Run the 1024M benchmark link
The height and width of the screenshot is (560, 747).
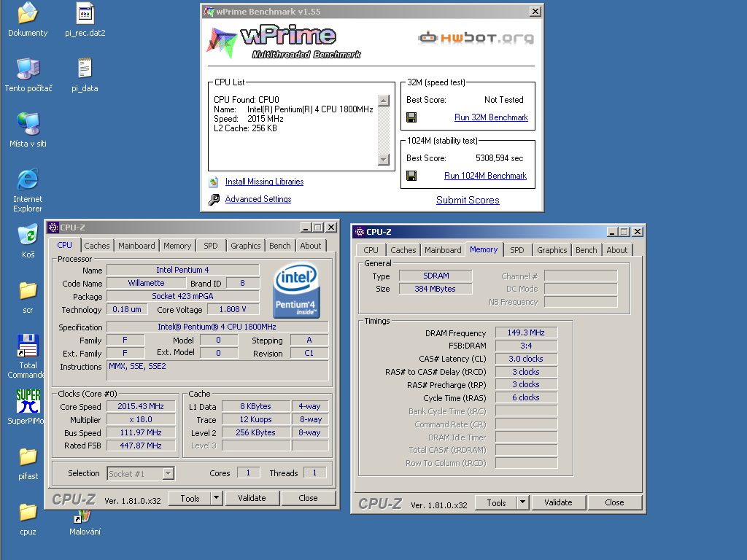pos(485,176)
